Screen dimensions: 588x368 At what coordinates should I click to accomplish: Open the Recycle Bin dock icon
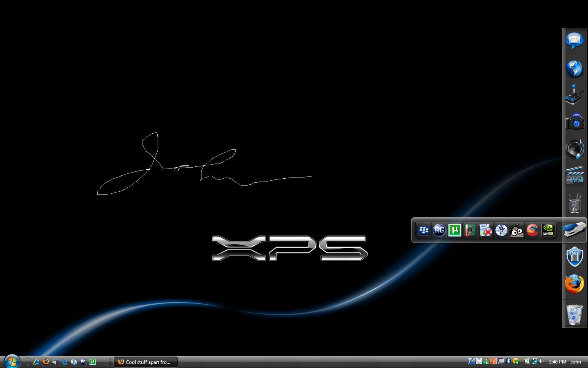(x=575, y=314)
